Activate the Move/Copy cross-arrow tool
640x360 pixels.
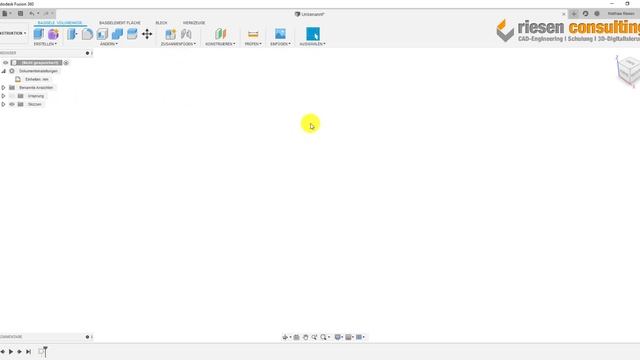click(147, 34)
